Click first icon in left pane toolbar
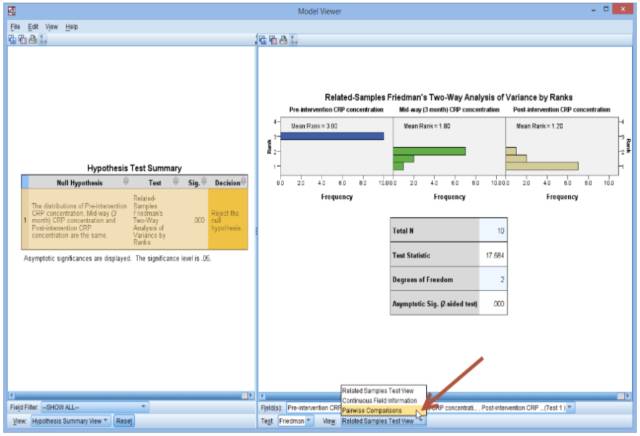The width and height of the screenshot is (640, 436). (13, 40)
